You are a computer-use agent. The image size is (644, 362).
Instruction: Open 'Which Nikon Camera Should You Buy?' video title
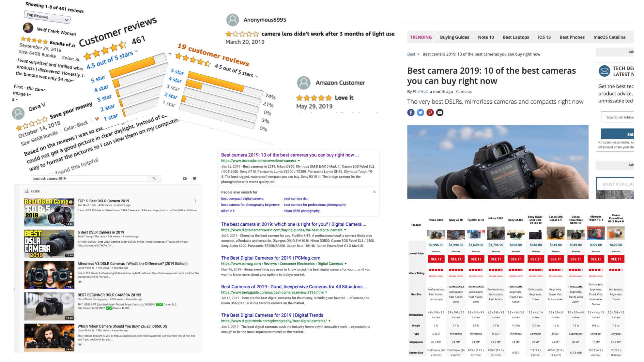click(122, 326)
